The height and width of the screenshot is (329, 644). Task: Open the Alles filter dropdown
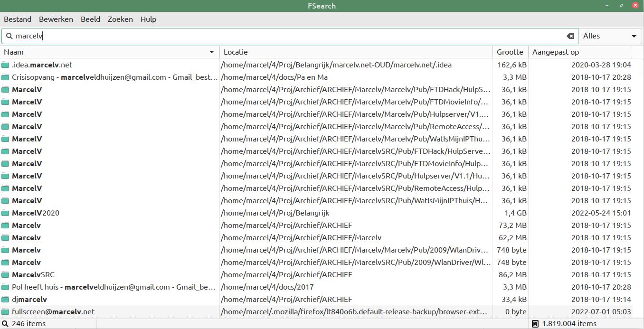tap(609, 36)
